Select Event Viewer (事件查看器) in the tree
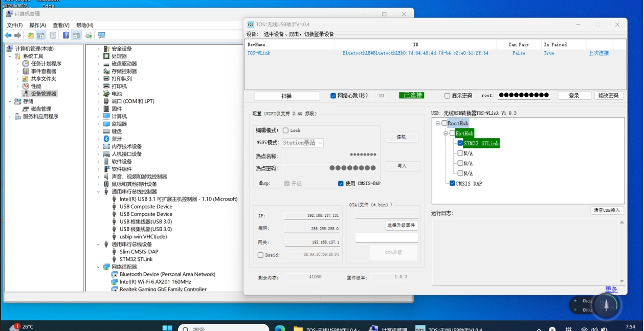Screen dimensions: 644x331 (43, 71)
